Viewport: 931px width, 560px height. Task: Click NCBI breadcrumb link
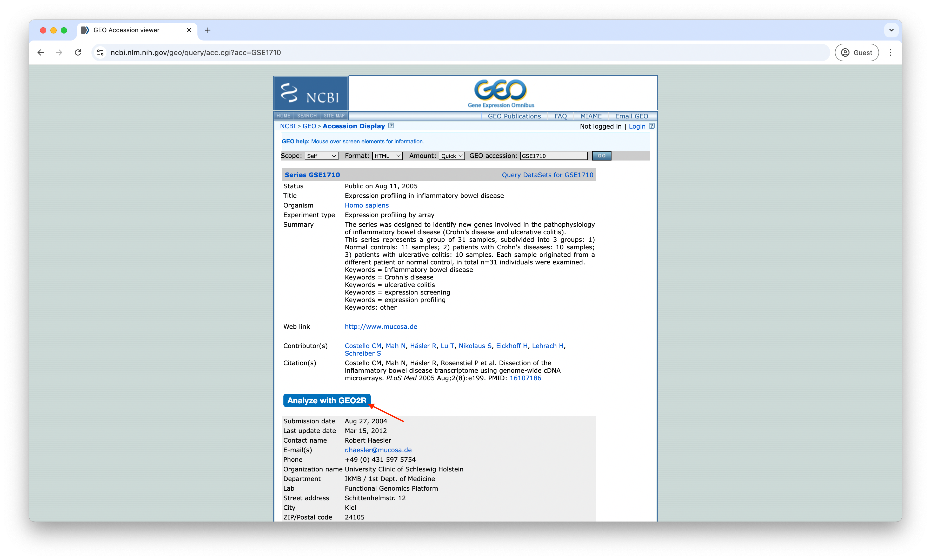(x=288, y=126)
